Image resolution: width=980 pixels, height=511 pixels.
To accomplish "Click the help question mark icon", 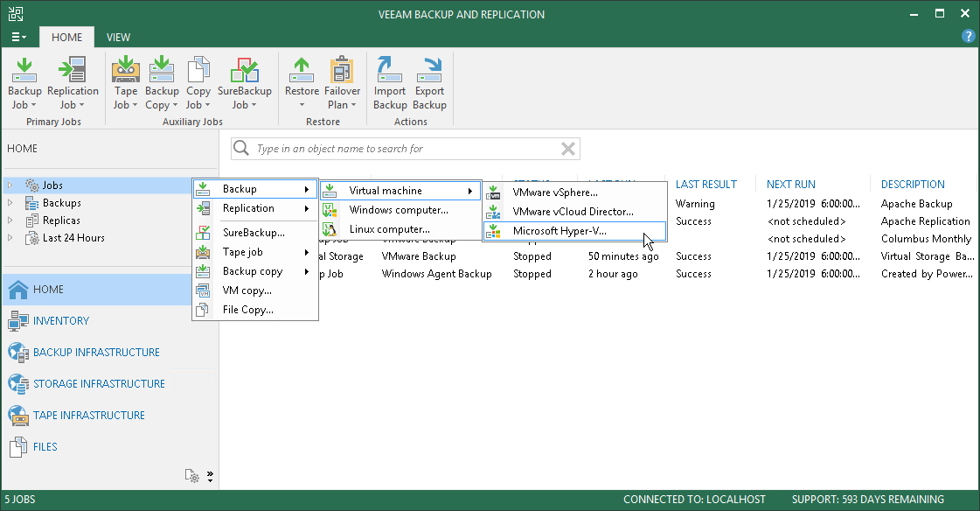I will (968, 36).
